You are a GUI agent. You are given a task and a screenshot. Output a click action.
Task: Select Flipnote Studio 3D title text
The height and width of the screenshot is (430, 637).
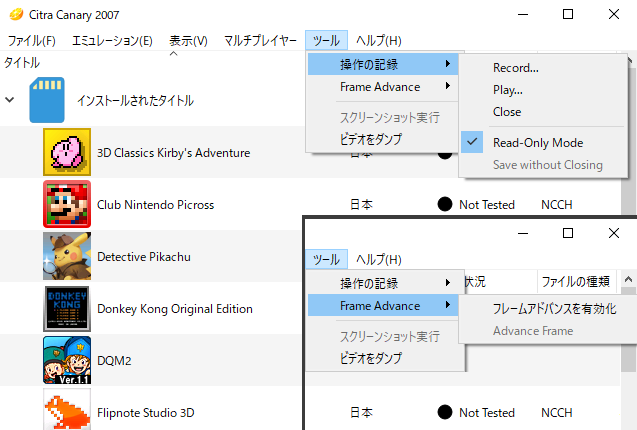(x=145, y=413)
